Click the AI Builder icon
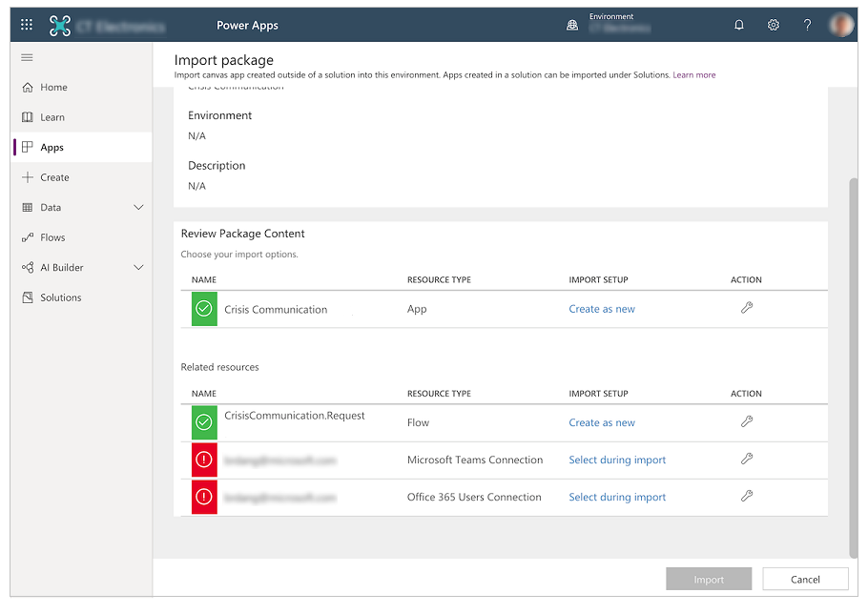 pyautogui.click(x=27, y=268)
